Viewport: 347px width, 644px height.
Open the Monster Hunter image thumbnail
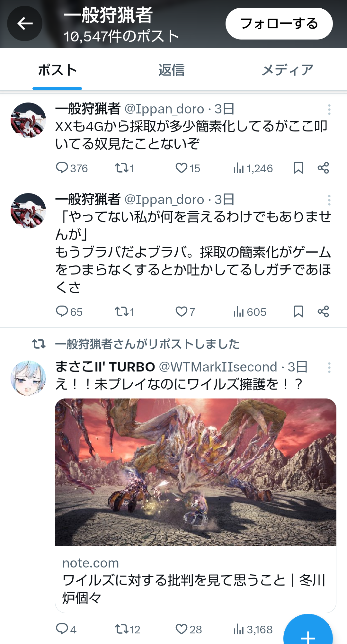pos(196,472)
